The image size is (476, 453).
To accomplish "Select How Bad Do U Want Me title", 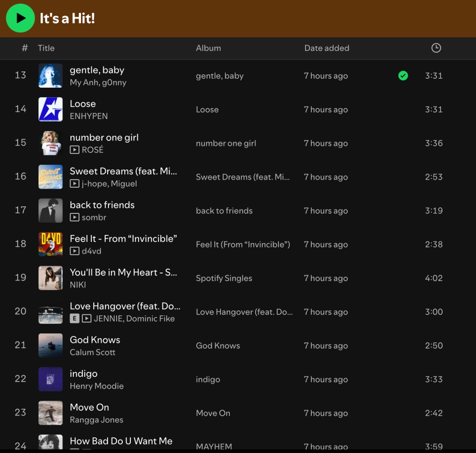I will (121, 441).
